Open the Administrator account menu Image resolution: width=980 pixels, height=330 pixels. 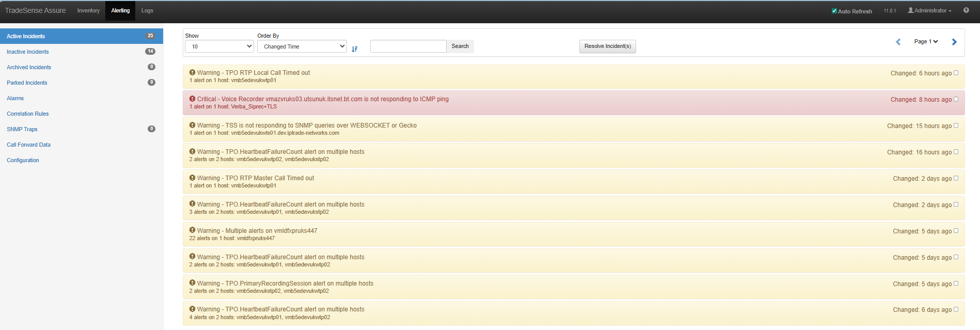(x=929, y=10)
